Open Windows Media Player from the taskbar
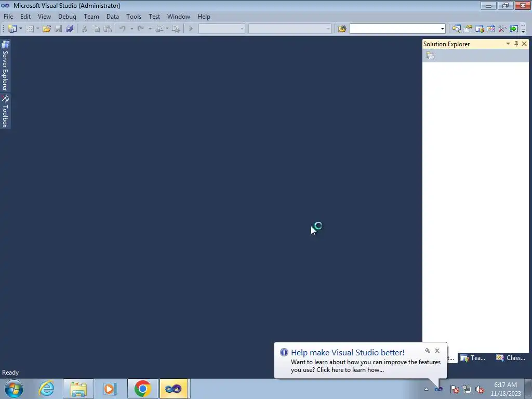 click(x=110, y=389)
